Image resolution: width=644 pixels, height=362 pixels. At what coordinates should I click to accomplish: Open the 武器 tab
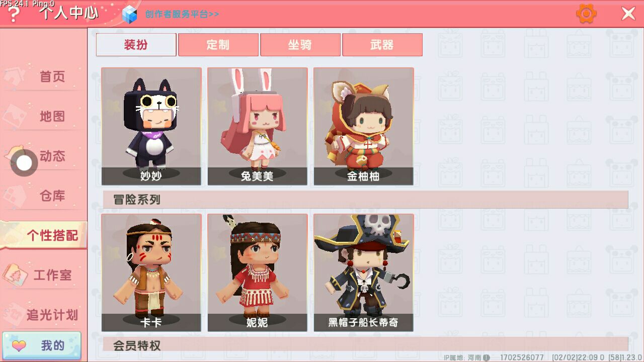point(382,45)
